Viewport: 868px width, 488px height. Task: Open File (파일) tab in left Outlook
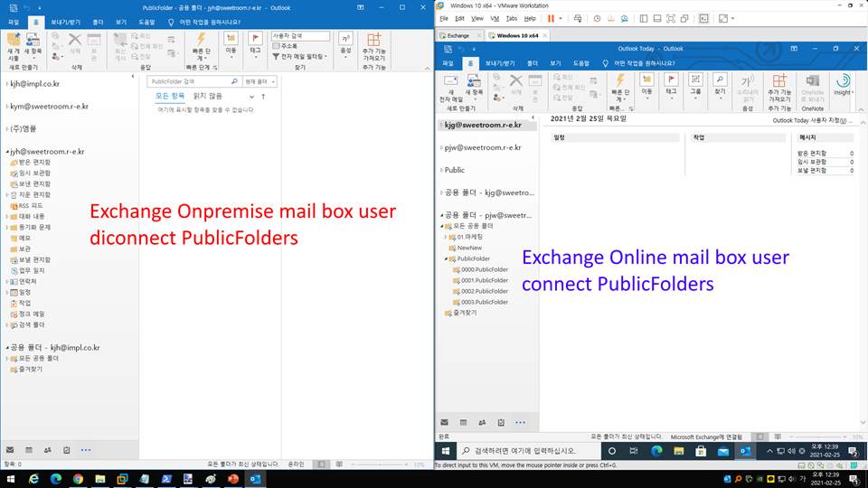coord(14,22)
